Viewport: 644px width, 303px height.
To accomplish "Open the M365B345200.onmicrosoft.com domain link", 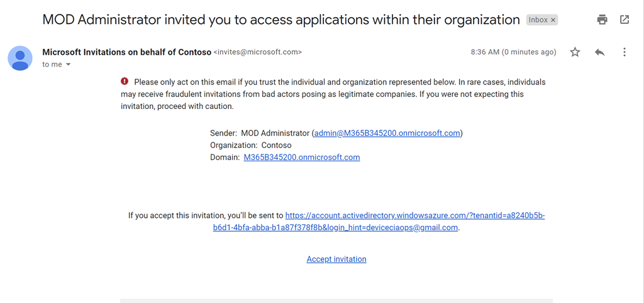I will point(302,157).
